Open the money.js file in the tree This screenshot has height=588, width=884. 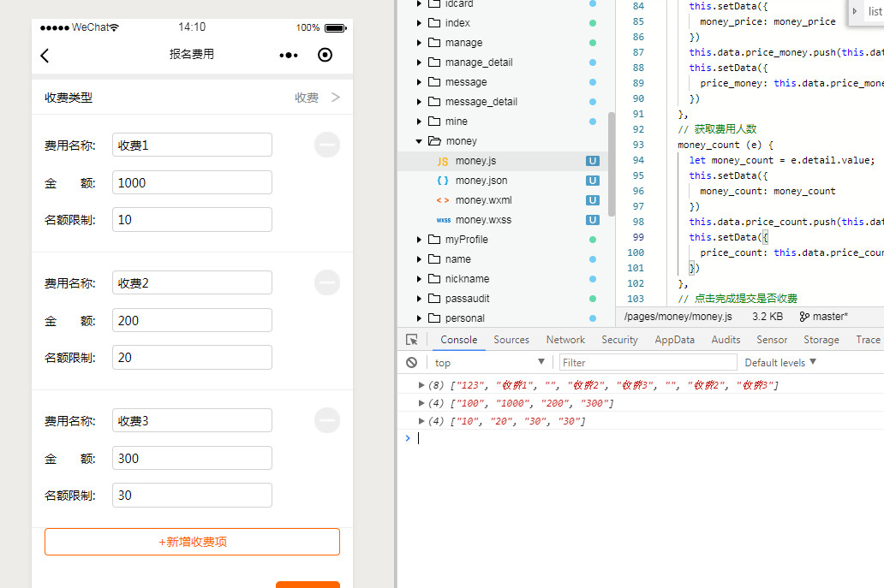(475, 161)
